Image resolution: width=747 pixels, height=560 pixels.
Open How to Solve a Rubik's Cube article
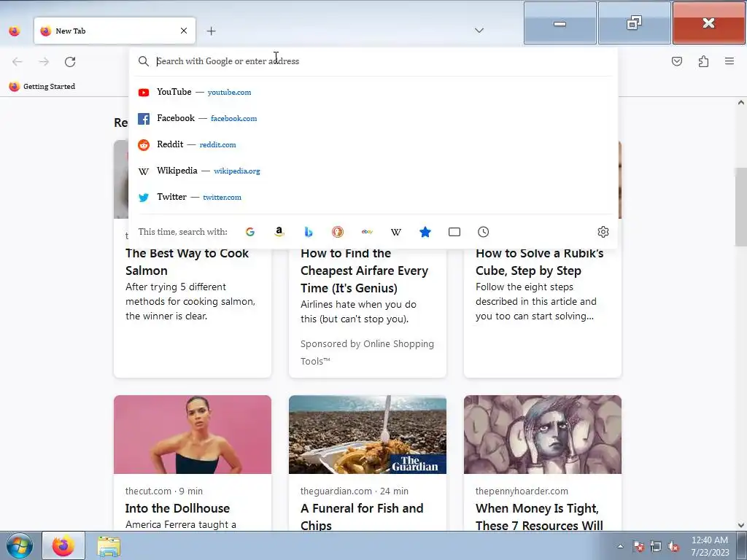[539, 262]
